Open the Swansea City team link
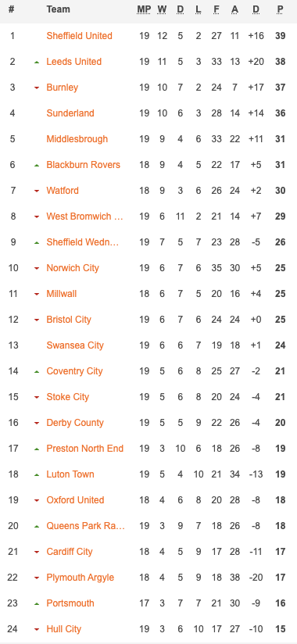This screenshot has width=297, height=644. (x=75, y=345)
